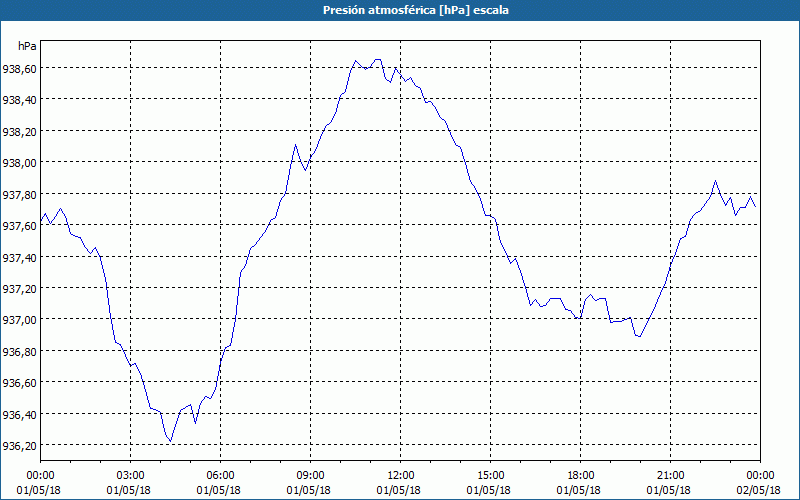Click the 937,20 y-axis label
The height and width of the screenshot is (500, 800).
(19, 288)
